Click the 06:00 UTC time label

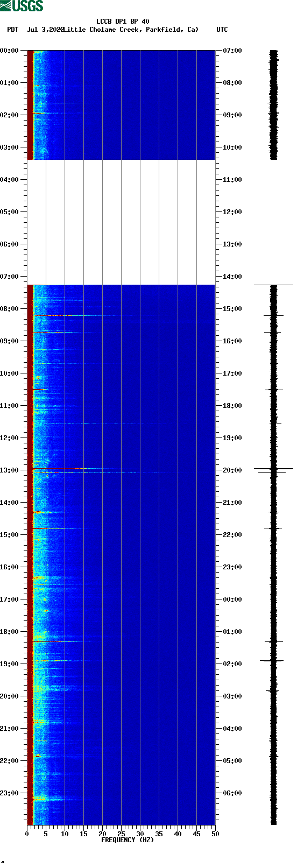pyautogui.click(x=232, y=793)
